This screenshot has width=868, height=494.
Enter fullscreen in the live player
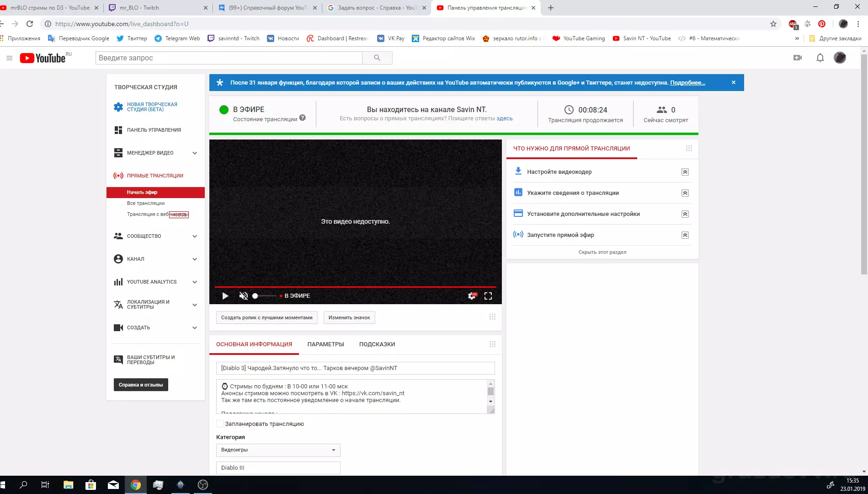pyautogui.click(x=488, y=296)
